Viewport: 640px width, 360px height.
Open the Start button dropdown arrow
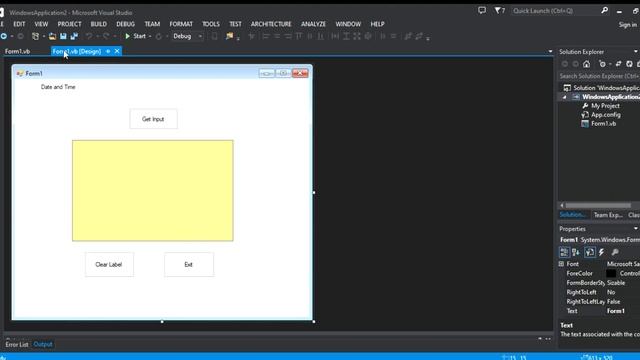tap(150, 36)
